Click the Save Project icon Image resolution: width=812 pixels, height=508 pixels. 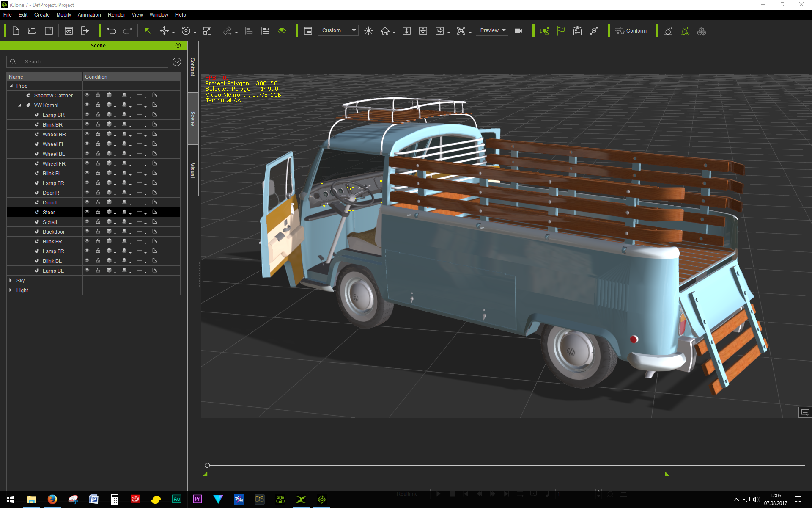coord(49,31)
